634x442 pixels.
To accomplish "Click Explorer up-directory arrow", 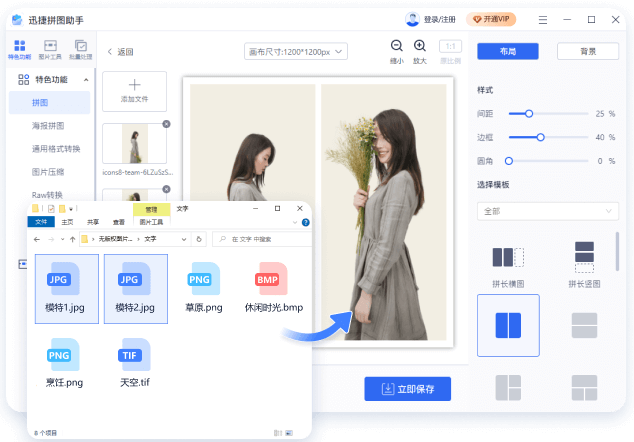I will pyautogui.click(x=72, y=239).
